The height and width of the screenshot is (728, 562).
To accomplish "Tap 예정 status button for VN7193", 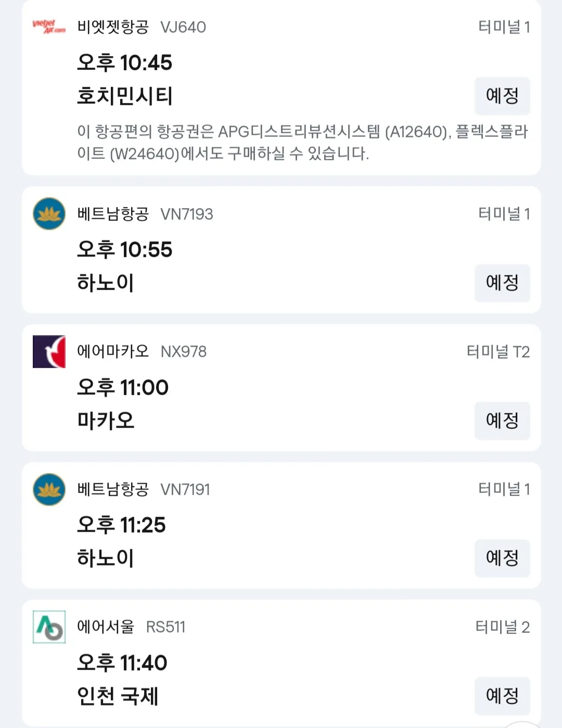I will coord(502,283).
